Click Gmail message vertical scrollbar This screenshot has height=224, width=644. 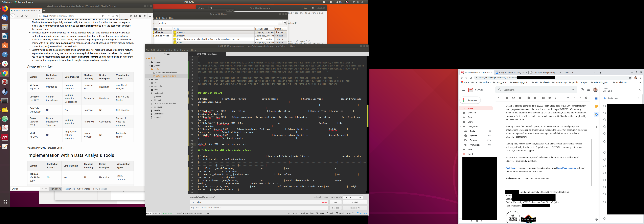pyautogui.click(x=591, y=162)
